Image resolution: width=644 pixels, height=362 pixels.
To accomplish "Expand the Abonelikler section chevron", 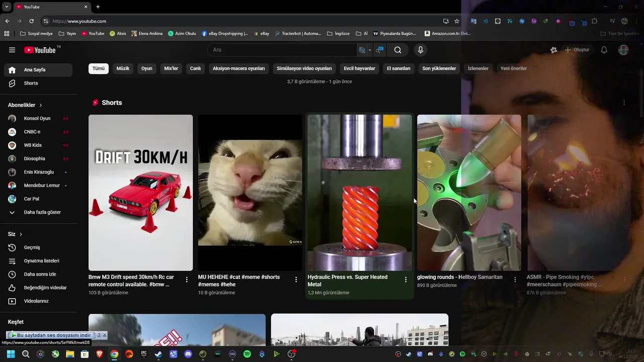I will point(40,105).
